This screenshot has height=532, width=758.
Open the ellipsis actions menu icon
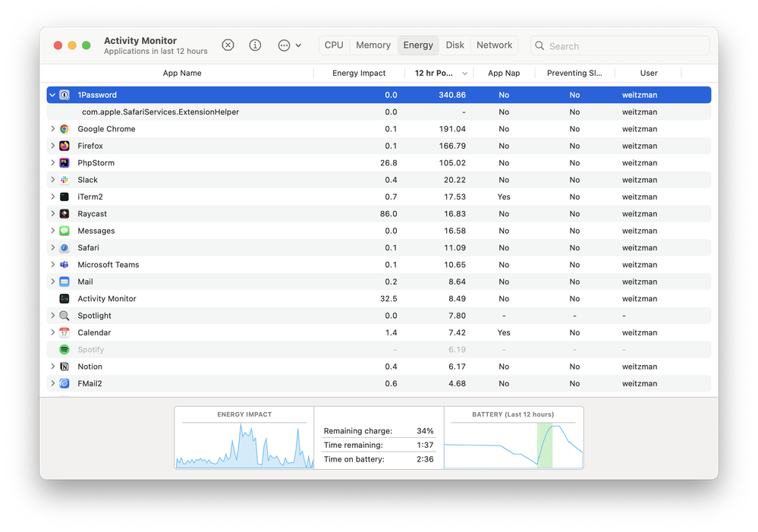[x=284, y=46]
